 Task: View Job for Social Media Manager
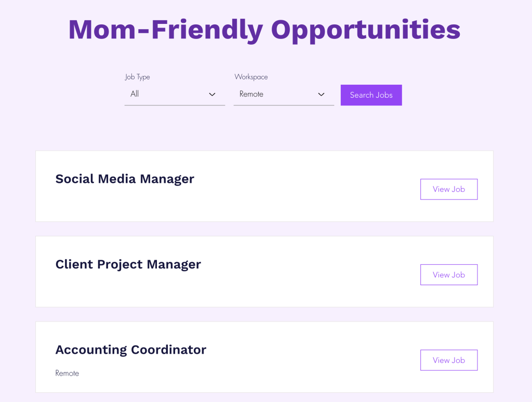(x=448, y=189)
